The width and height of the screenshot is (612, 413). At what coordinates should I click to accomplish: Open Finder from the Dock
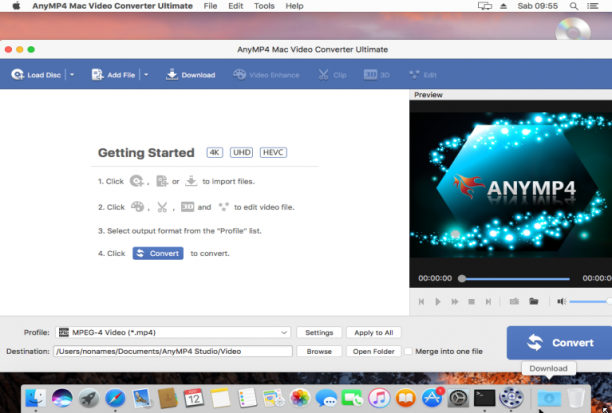point(36,398)
